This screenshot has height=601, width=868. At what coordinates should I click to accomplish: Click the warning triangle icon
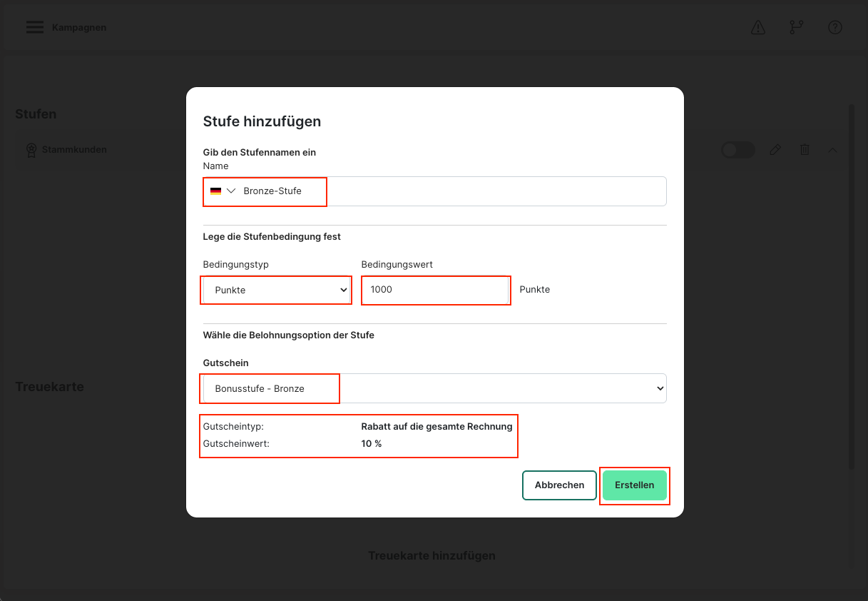tap(758, 28)
